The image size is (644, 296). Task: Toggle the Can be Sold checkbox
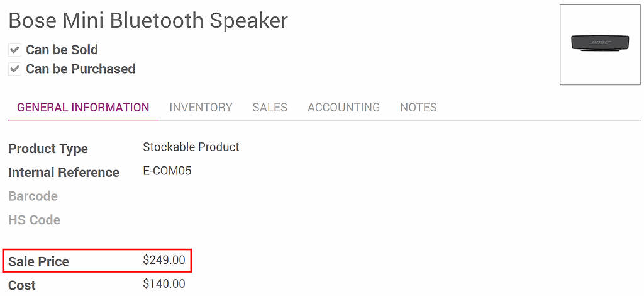[x=14, y=50]
